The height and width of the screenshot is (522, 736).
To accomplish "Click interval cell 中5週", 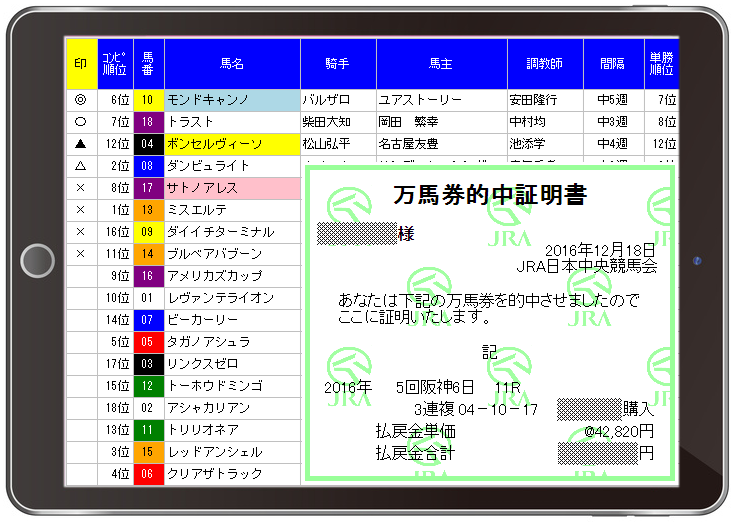I will click(613, 100).
